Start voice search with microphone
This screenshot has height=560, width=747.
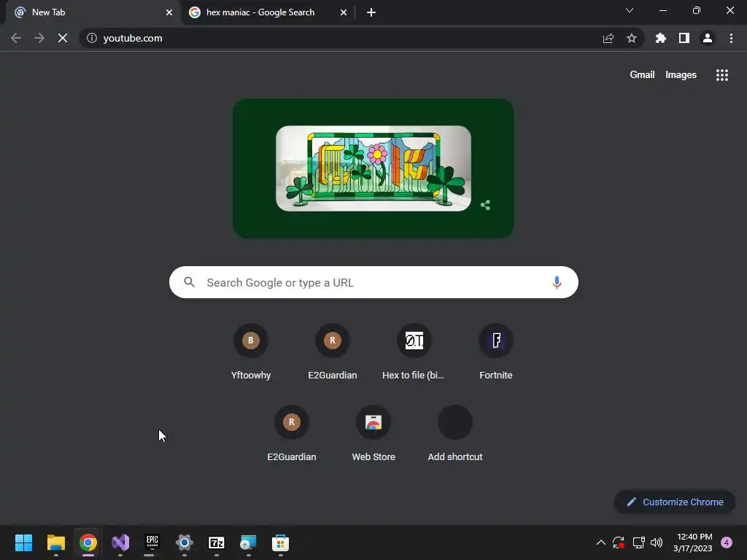coord(557,282)
